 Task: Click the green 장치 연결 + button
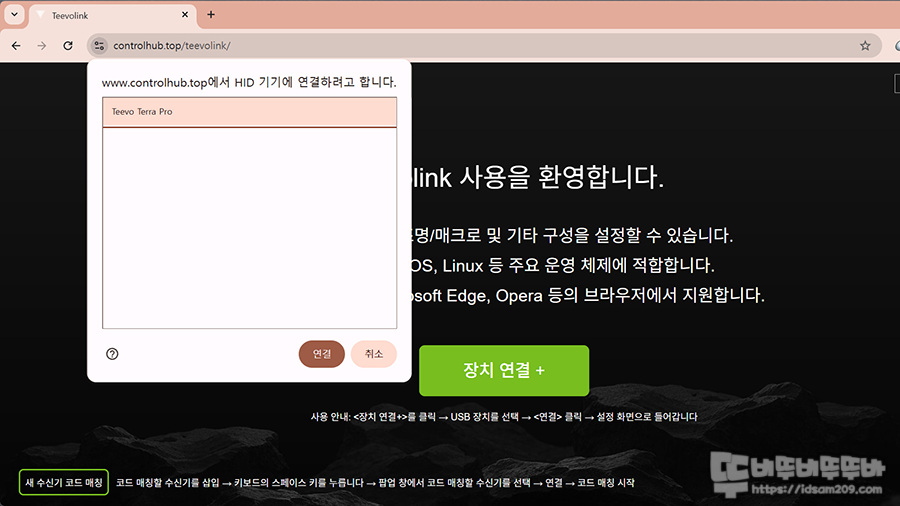(504, 371)
